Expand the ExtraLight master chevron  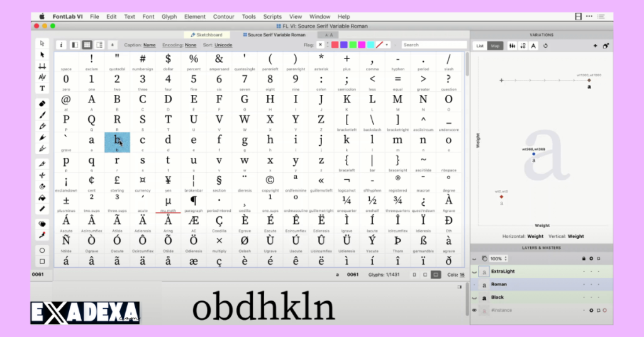pos(475,272)
